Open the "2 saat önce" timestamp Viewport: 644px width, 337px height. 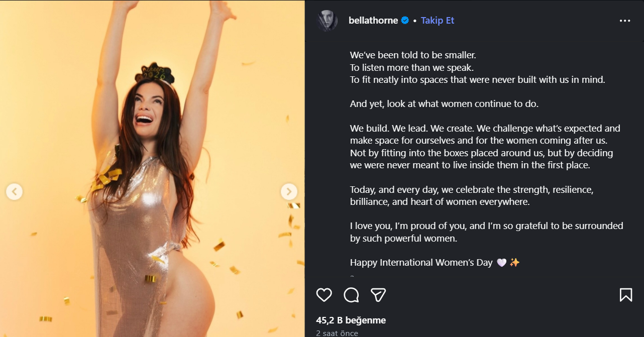337,333
